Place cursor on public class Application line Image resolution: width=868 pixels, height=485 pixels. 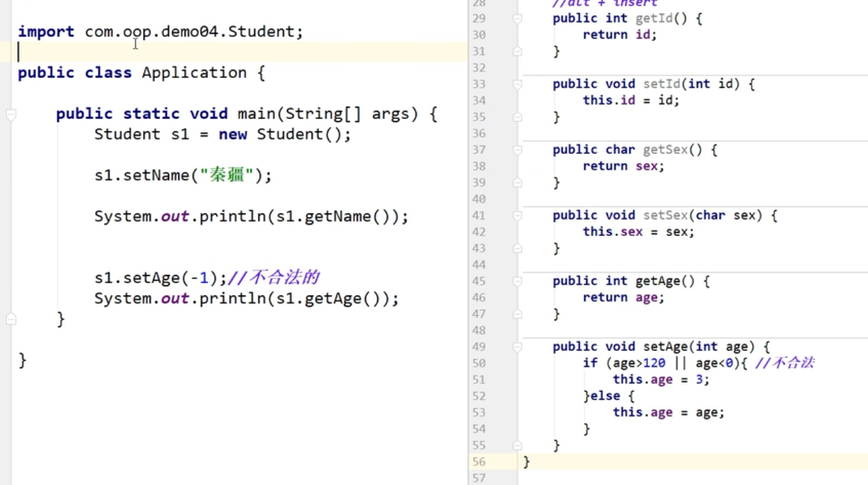click(x=141, y=73)
